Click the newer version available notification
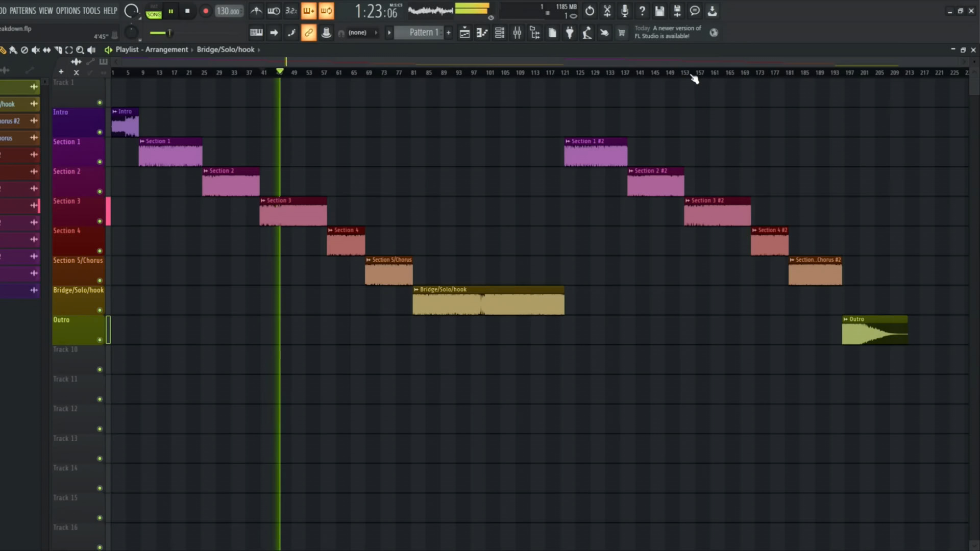Viewport: 980px width, 551px height. coord(668,32)
